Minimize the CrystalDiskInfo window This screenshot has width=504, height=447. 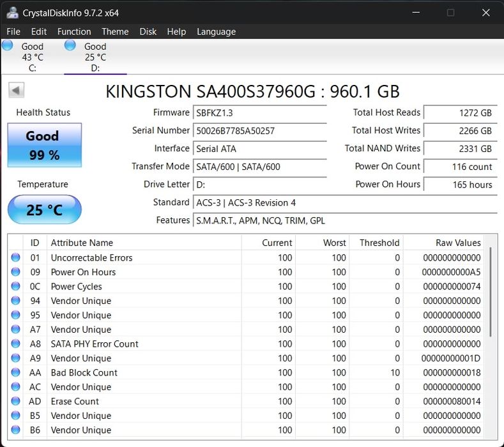[416, 13]
